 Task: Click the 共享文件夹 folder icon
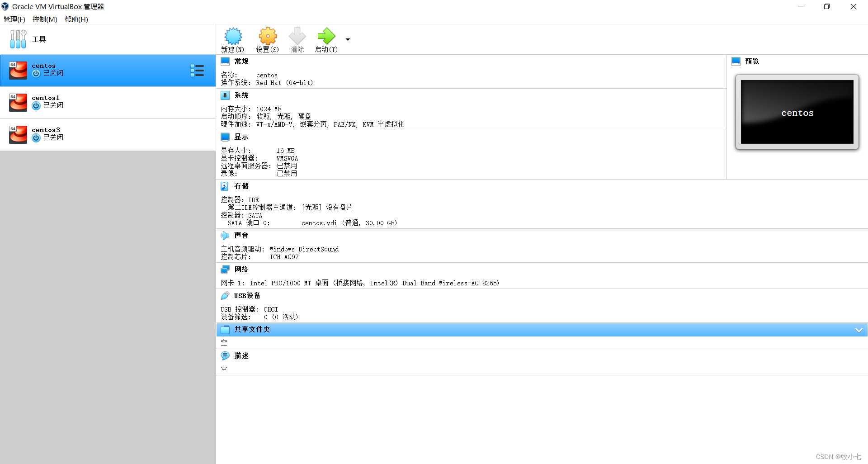[x=225, y=329]
